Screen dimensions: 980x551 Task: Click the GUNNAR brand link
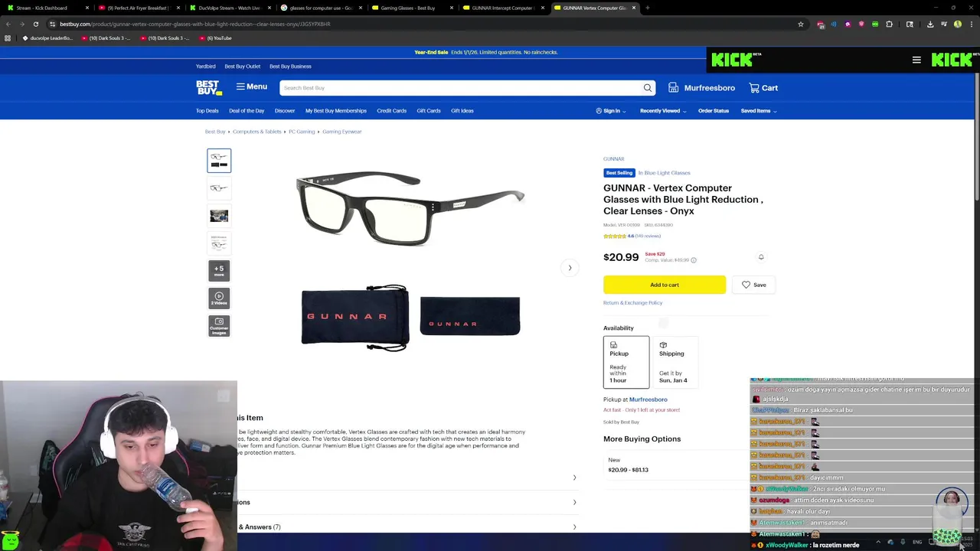[x=613, y=159]
